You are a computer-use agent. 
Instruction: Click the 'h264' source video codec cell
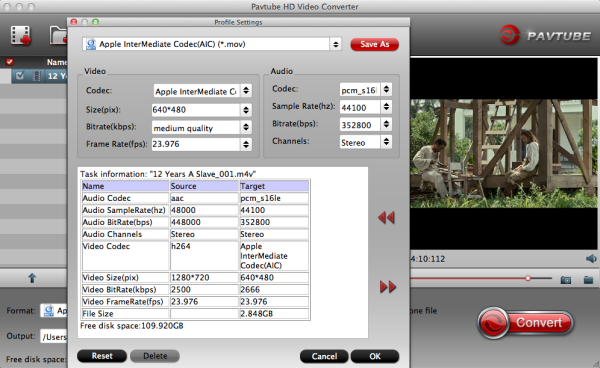[204, 256]
